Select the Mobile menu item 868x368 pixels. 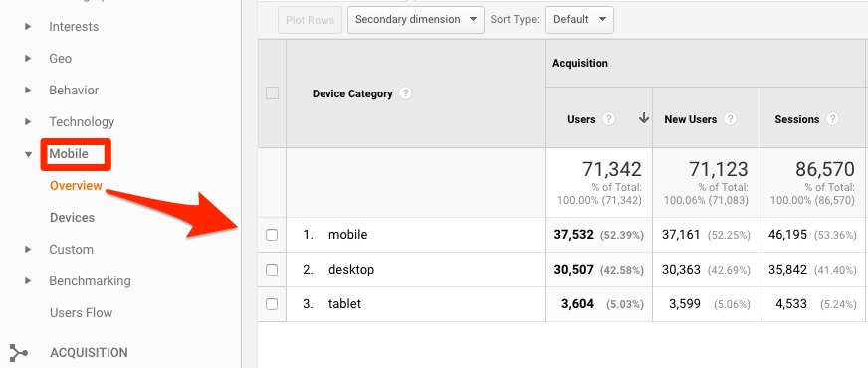click(69, 154)
